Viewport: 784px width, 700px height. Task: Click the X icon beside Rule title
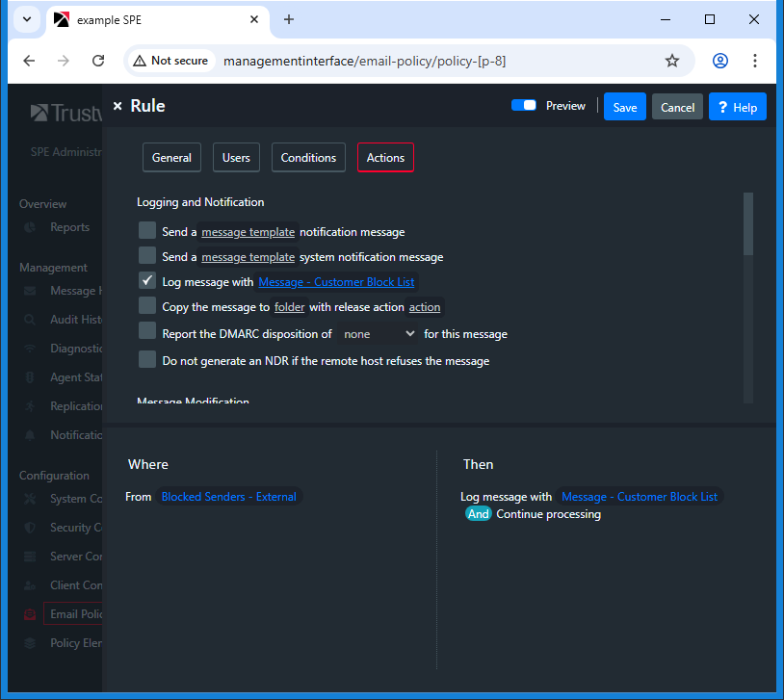point(118,107)
